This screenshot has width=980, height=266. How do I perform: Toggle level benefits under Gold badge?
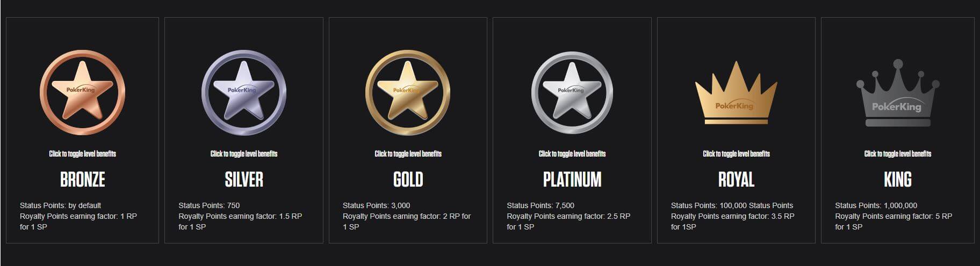click(408, 154)
